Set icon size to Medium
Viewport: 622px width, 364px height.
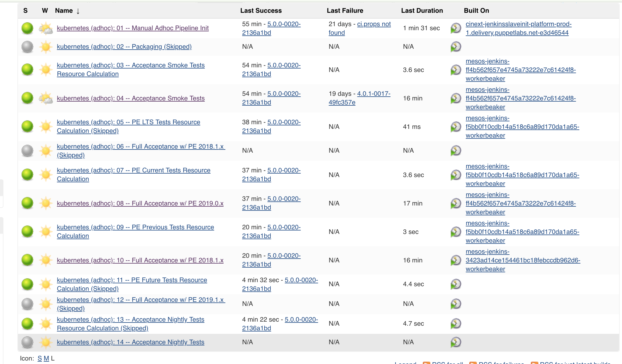[x=46, y=358]
